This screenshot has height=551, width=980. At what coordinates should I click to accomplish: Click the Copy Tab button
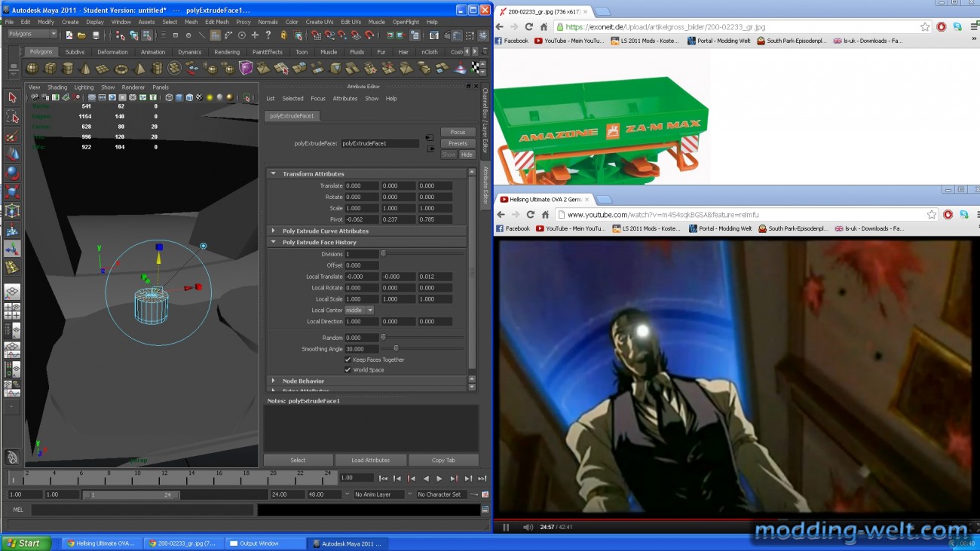(443, 460)
